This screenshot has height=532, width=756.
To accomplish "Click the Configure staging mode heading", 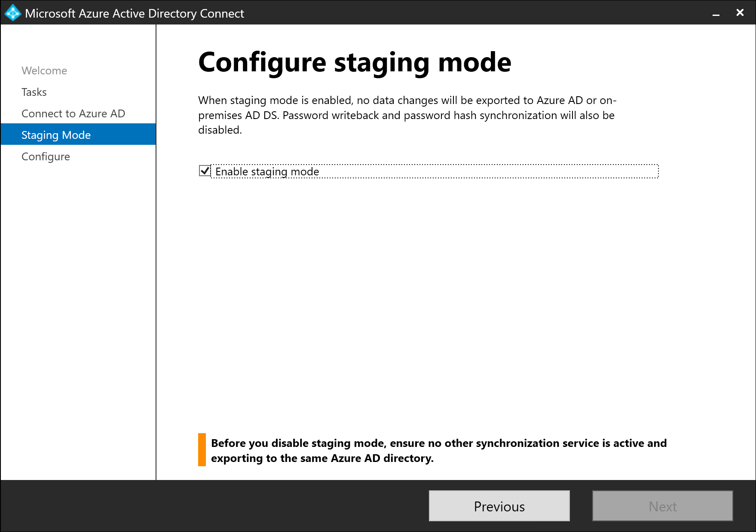I will click(x=355, y=62).
